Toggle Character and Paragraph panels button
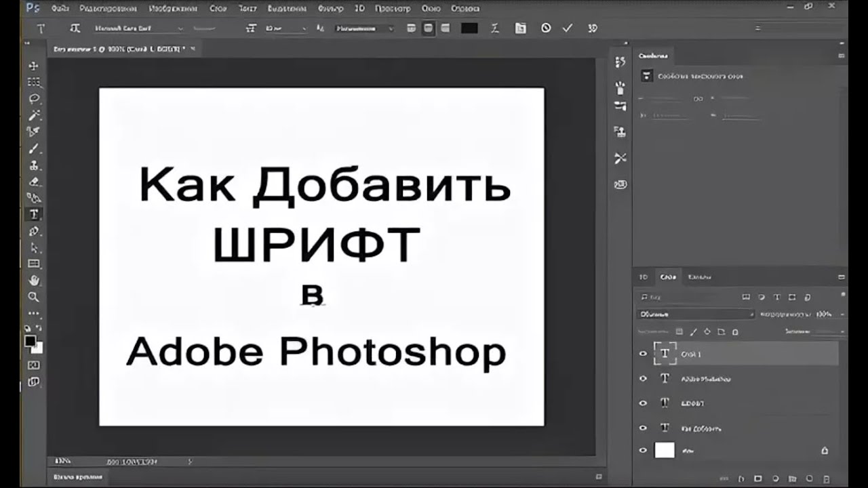 520,28
